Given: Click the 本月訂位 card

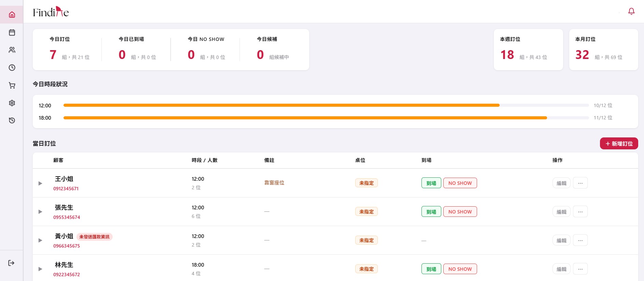Looking at the screenshot, I should point(604,50).
